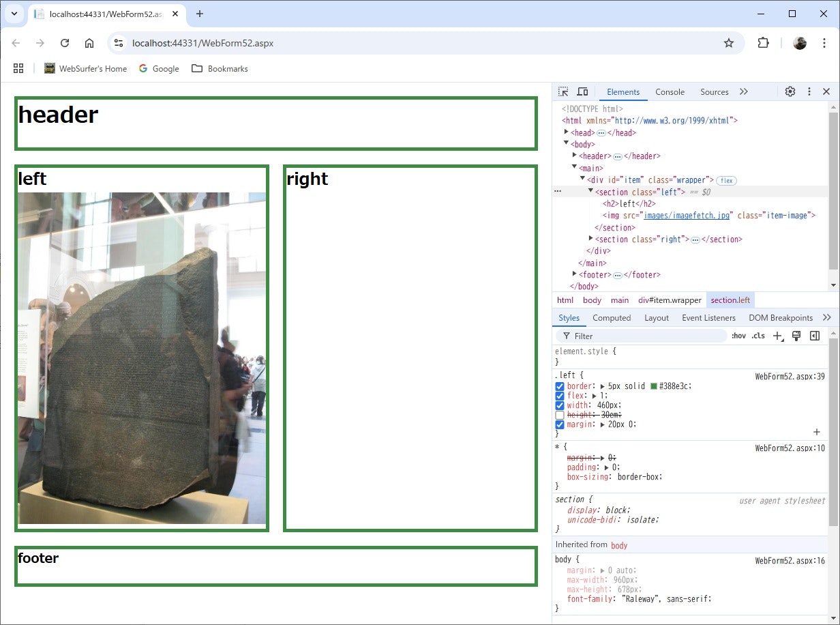840x625 pixels.
Task: Switch to the Console tab
Action: click(670, 91)
